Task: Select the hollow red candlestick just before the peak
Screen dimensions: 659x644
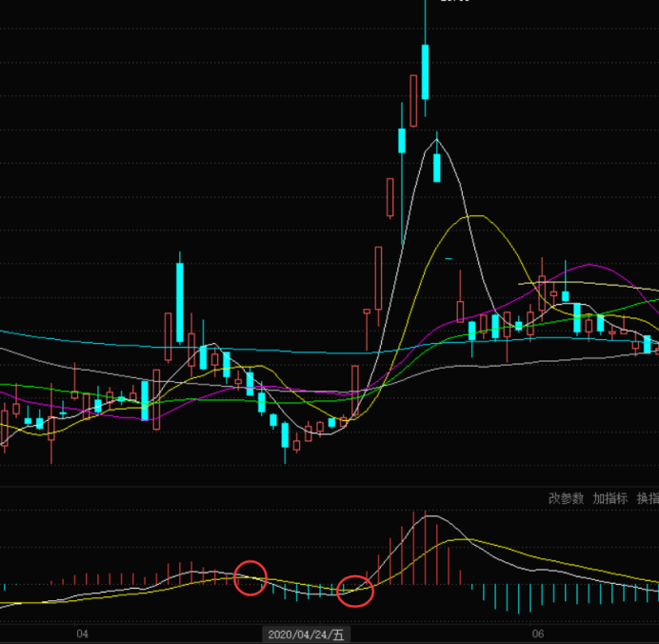Action: (x=414, y=100)
